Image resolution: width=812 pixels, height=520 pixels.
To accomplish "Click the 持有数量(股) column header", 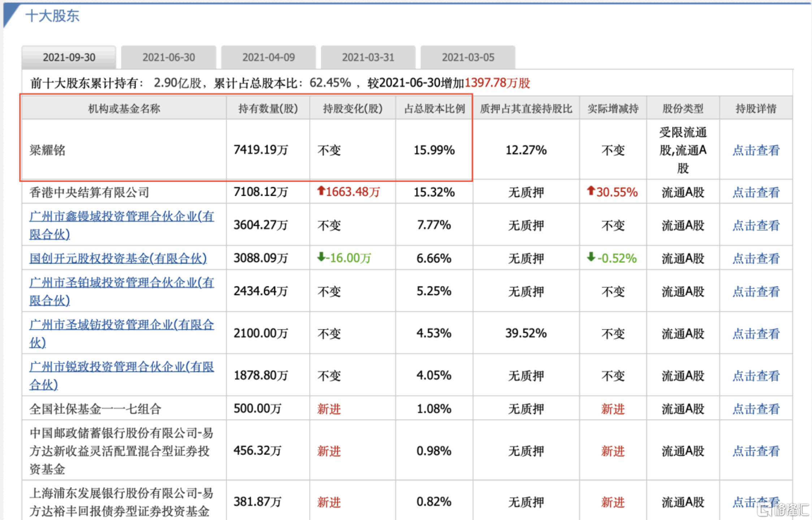I will click(x=268, y=108).
